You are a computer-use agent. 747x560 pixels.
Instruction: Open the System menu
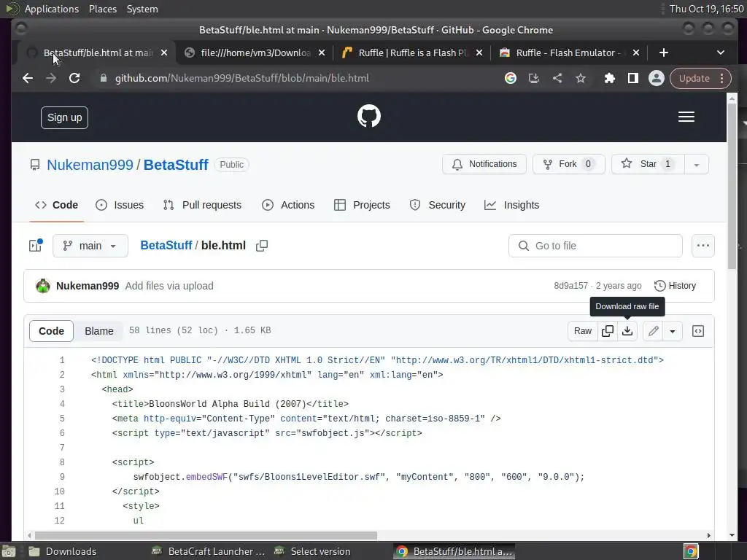pyautogui.click(x=142, y=9)
